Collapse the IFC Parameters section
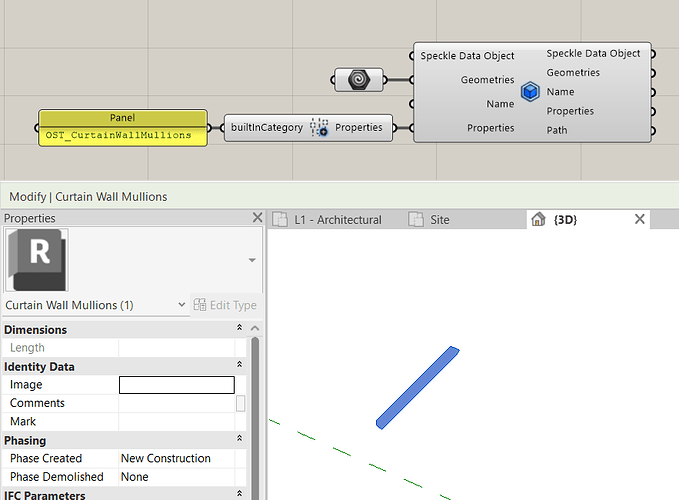The height and width of the screenshot is (500, 679). click(239, 493)
